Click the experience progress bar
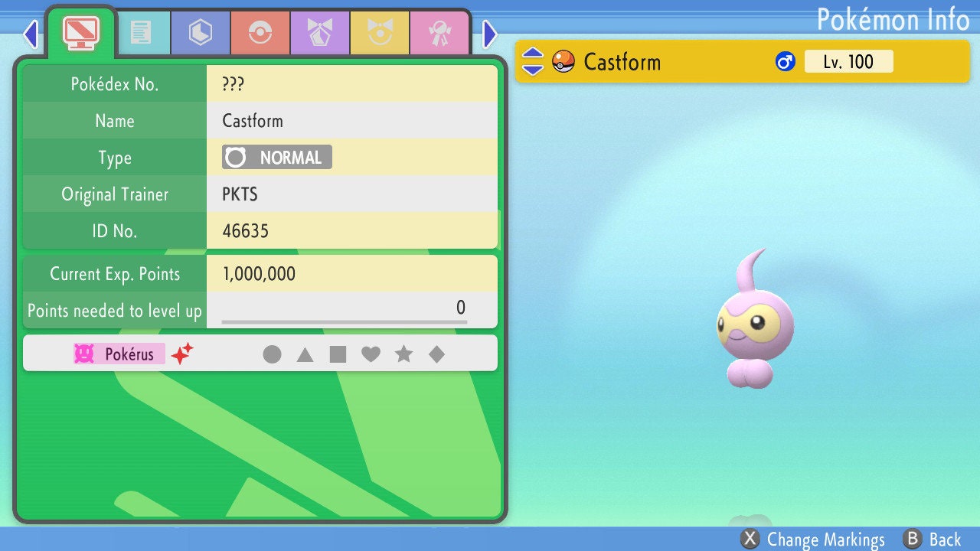Screen dimensions: 980x551 coord(344,321)
